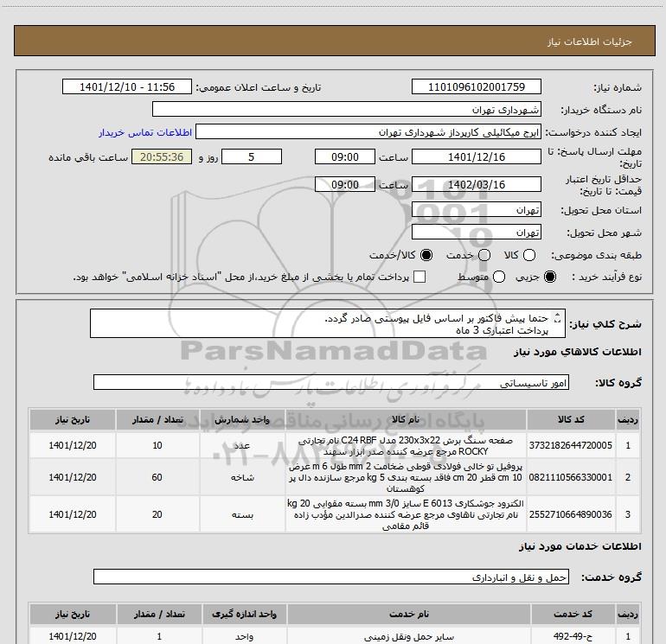Click the نام کالا column header
The width and height of the screenshot is (666, 644).
[x=406, y=419]
